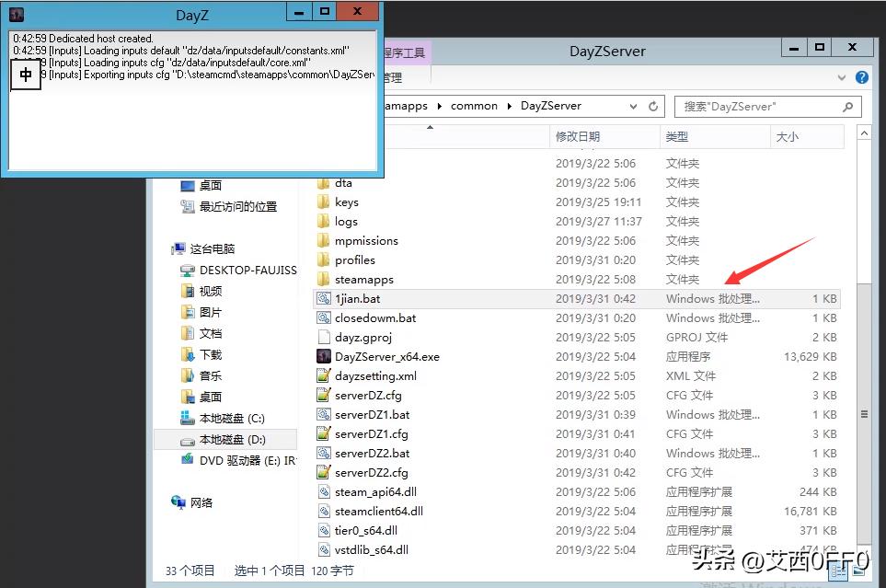Toggle the input method icon on DayZ console

[x=25, y=74]
